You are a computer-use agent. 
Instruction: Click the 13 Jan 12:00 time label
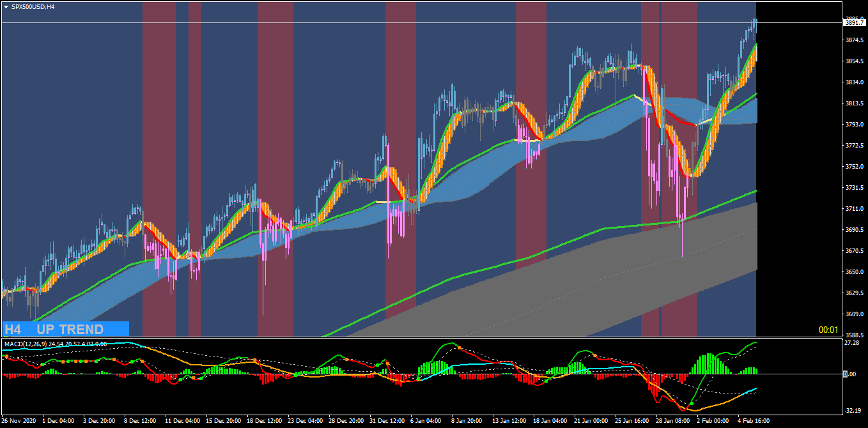[510, 421]
